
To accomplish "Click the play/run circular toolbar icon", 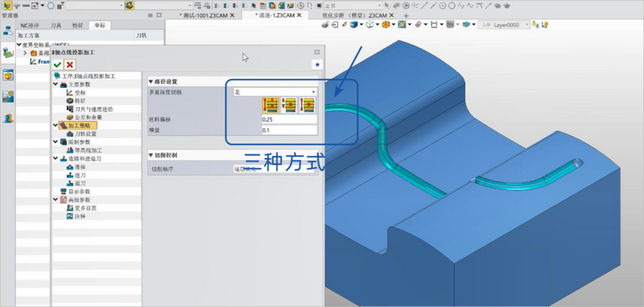I will coord(406,6).
